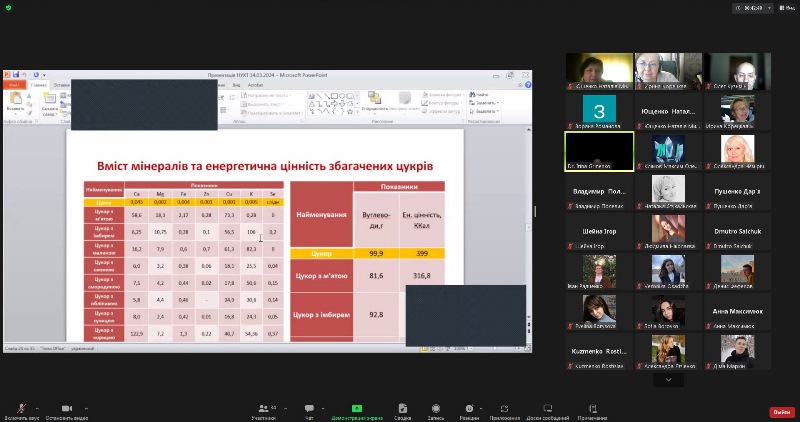The height and width of the screenshot is (422, 800).
Task: Expand the Reactions options arrow
Action: 481,408
